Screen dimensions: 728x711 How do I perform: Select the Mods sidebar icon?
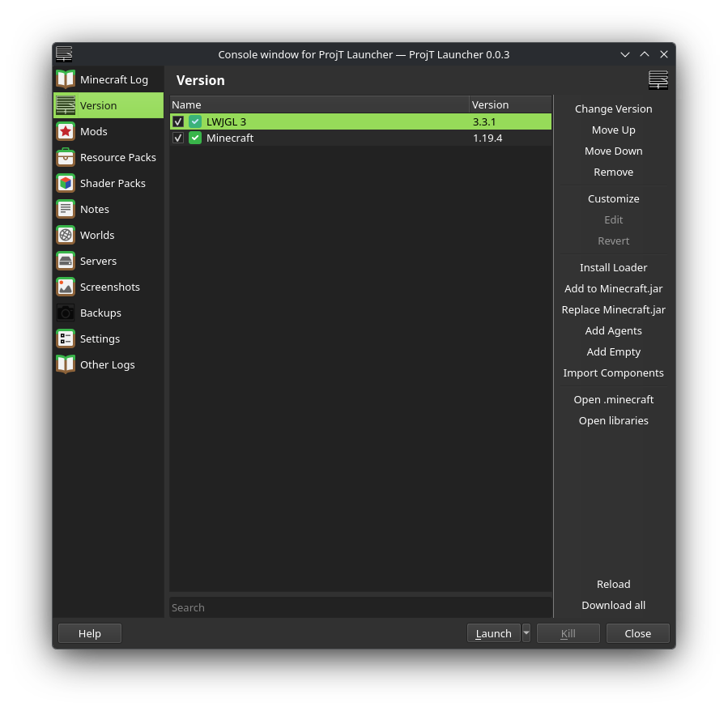click(x=66, y=130)
